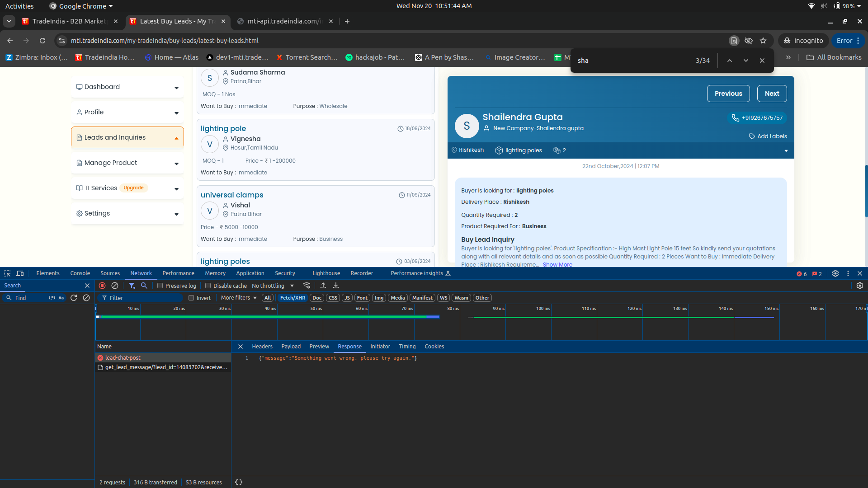This screenshot has width=868, height=488.
Task: Open the No throttling dropdown
Action: tap(273, 286)
